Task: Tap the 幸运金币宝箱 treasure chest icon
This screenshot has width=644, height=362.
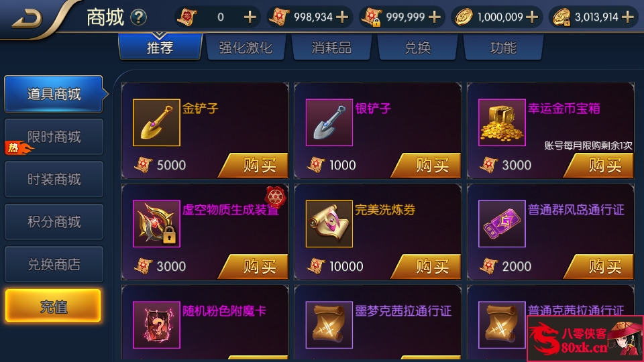Action: click(x=502, y=122)
